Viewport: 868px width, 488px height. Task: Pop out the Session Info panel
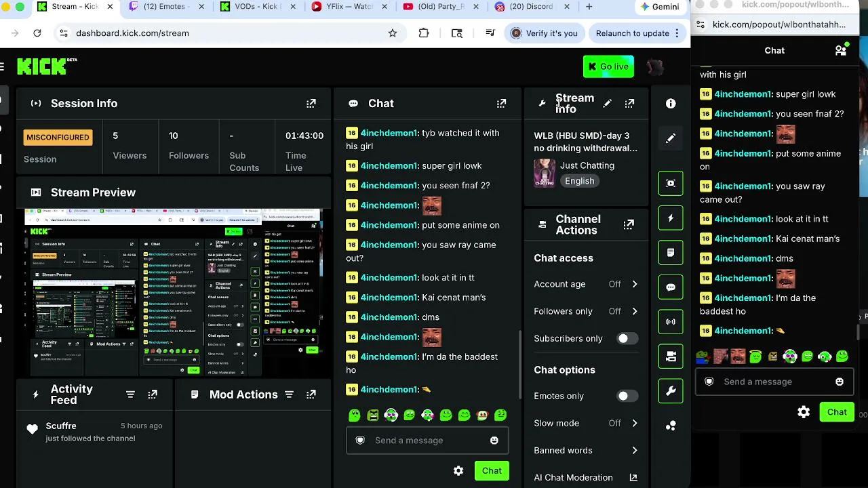coord(311,104)
